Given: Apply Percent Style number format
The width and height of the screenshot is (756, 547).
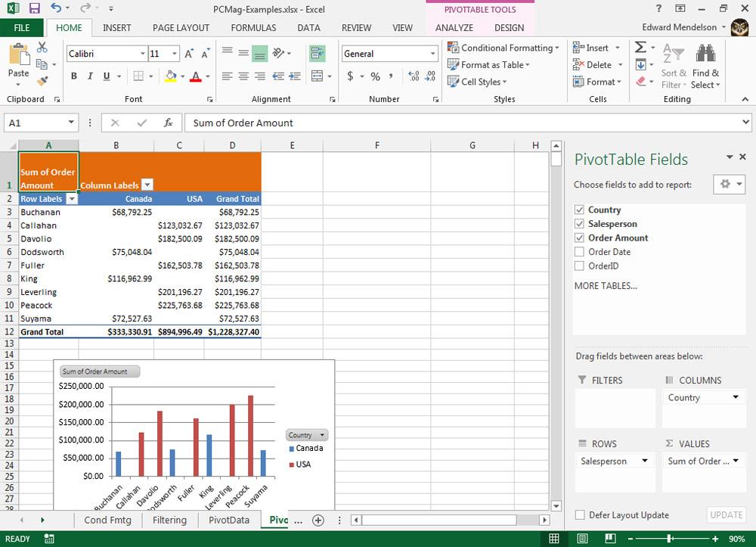Looking at the screenshot, I should (375, 76).
